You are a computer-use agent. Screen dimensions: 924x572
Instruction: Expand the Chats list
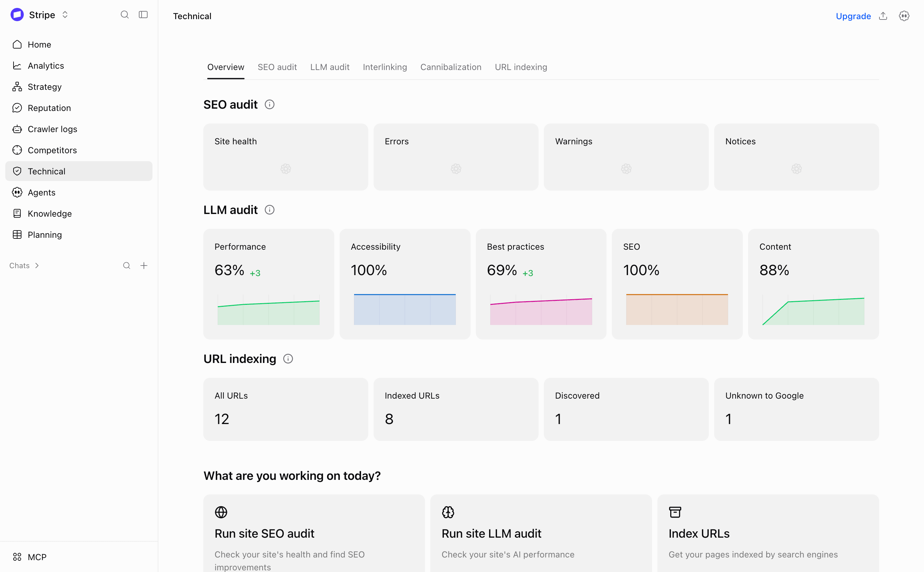(24, 266)
